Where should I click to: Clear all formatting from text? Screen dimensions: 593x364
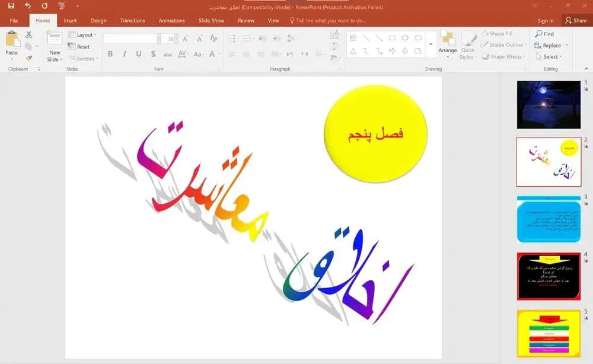(x=213, y=39)
